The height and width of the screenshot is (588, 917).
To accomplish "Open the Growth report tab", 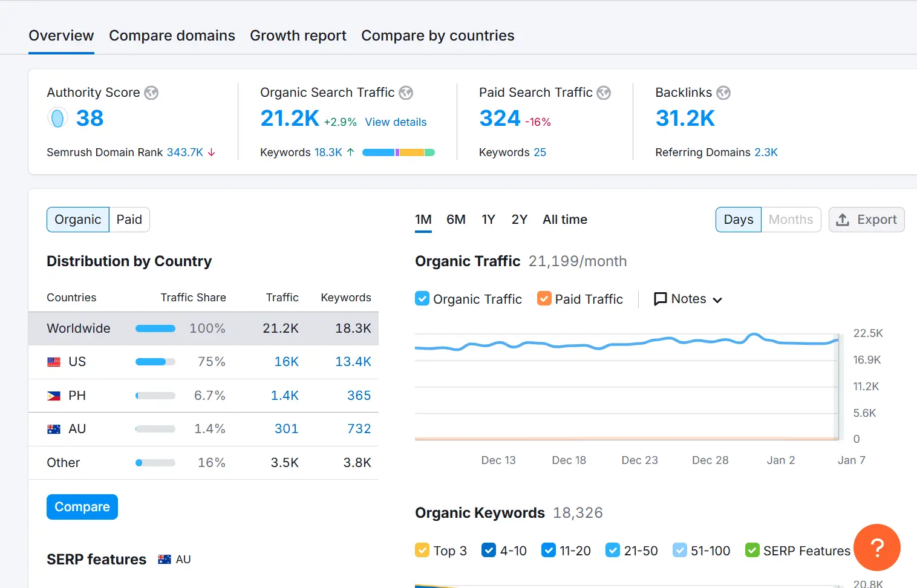I will 298,36.
